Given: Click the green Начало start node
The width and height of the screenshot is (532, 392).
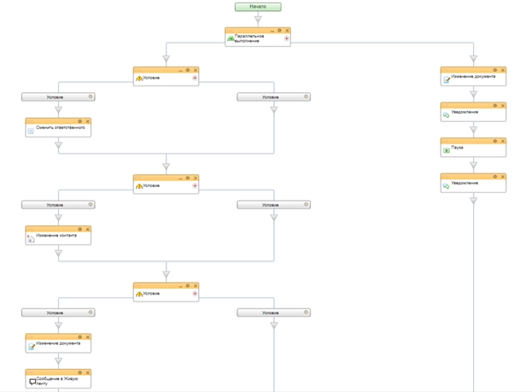Looking at the screenshot, I should point(258,6).
